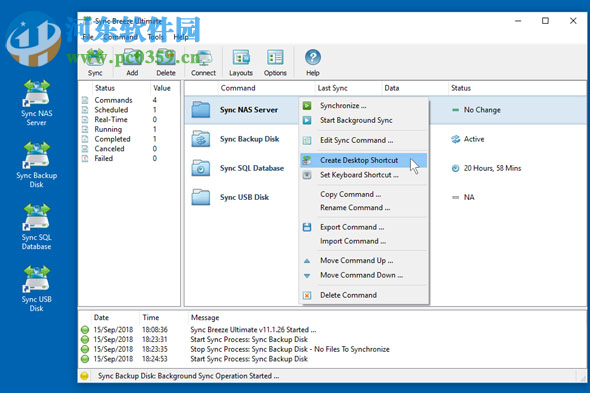Open the Sync SQL Database desktop shortcut

pyautogui.click(x=36, y=227)
